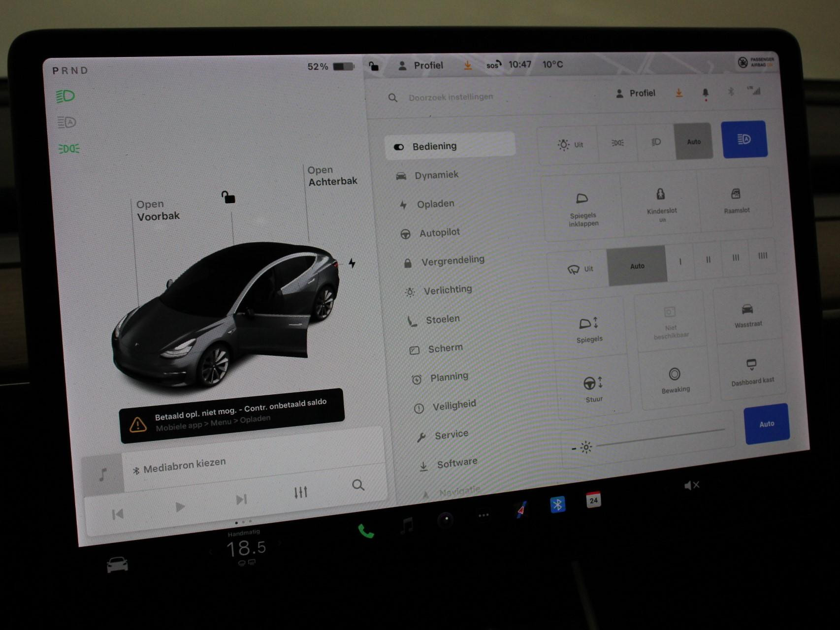Activate Bewaking sentry mode
Image resolution: width=840 pixels, height=630 pixels.
pos(675,379)
